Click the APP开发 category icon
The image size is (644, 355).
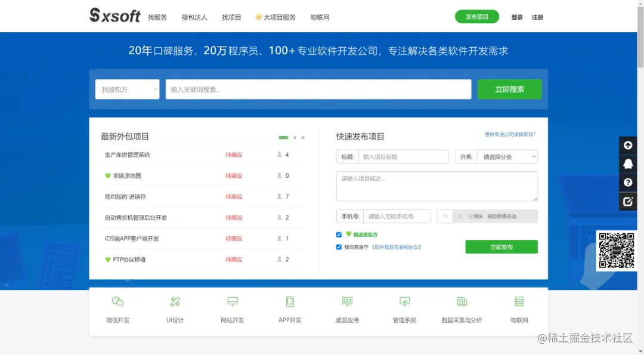(x=290, y=301)
